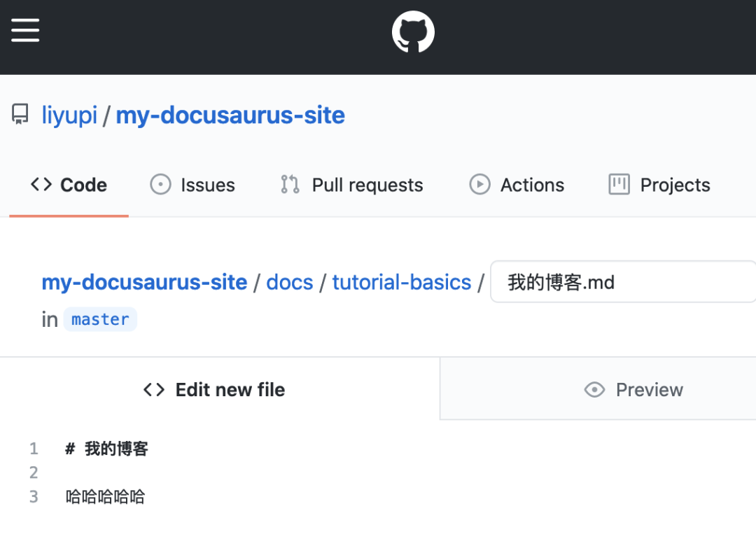Click the eye icon in the Preview tab
The image size is (756, 539).
coord(594,390)
